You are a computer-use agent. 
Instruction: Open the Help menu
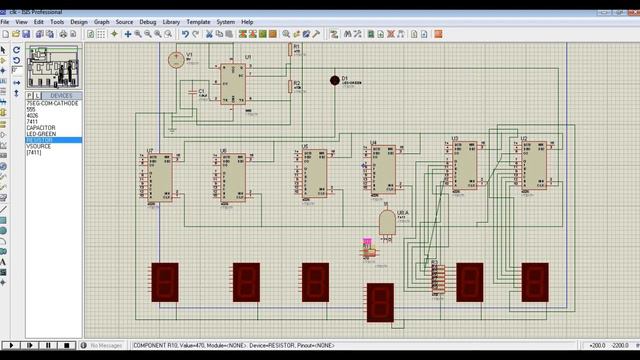pos(247,22)
